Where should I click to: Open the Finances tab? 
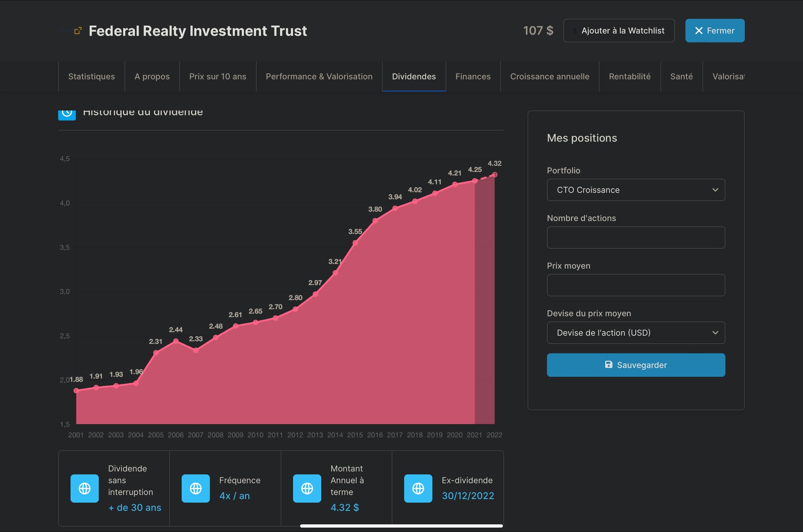pos(473,76)
